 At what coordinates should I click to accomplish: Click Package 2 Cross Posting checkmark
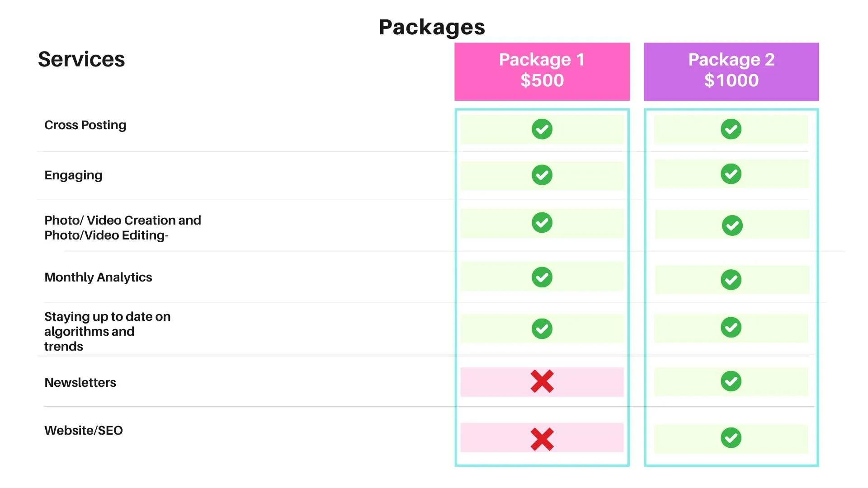[x=731, y=129]
